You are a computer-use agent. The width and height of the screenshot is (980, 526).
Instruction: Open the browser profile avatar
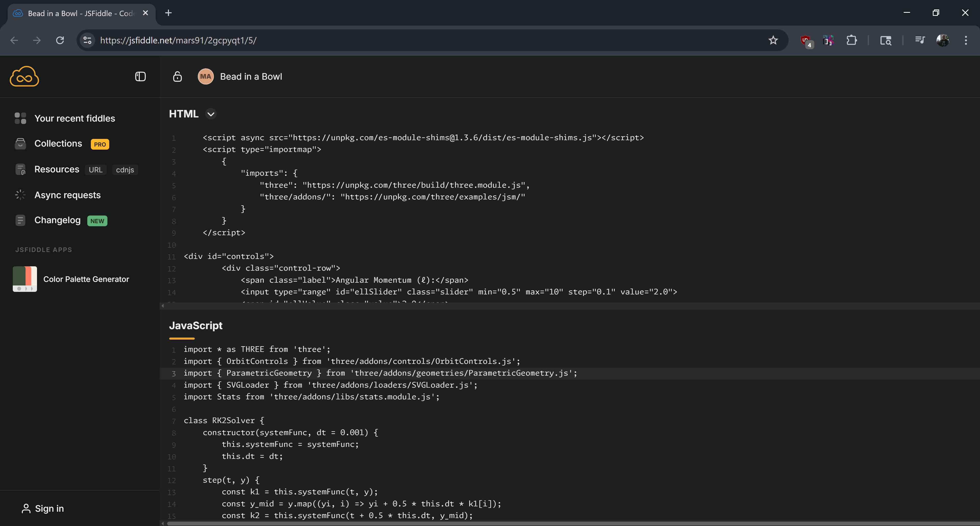(943, 40)
